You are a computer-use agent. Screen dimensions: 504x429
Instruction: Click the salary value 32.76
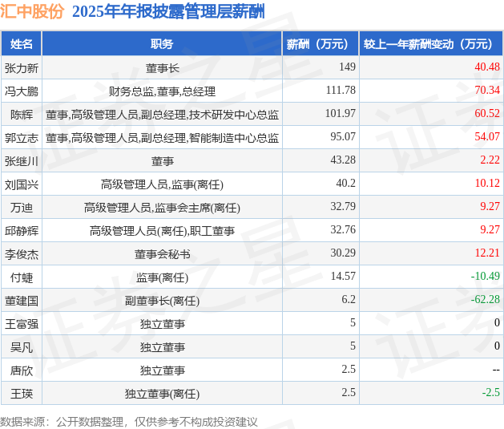click(x=343, y=229)
